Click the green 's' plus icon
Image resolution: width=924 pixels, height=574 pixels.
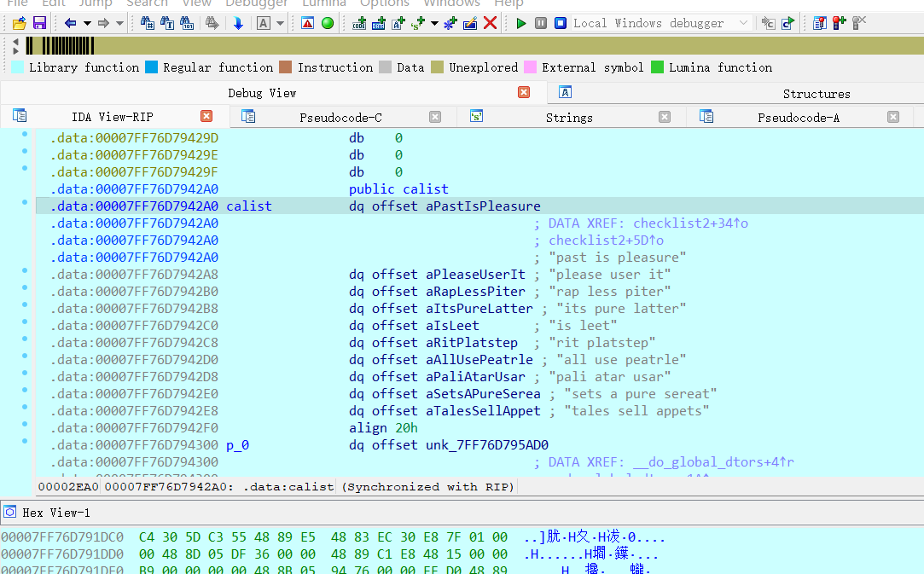click(418, 23)
